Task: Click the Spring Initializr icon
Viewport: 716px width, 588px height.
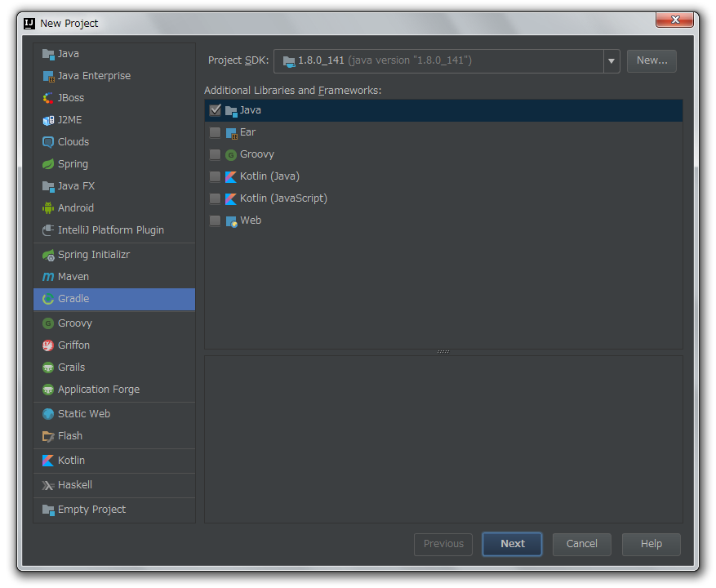Action: 48,255
